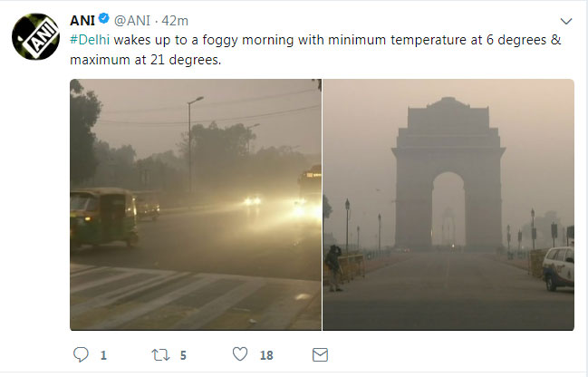Screen dimensions: 588x377
Task: Click the @ANI handle
Action: tap(133, 21)
